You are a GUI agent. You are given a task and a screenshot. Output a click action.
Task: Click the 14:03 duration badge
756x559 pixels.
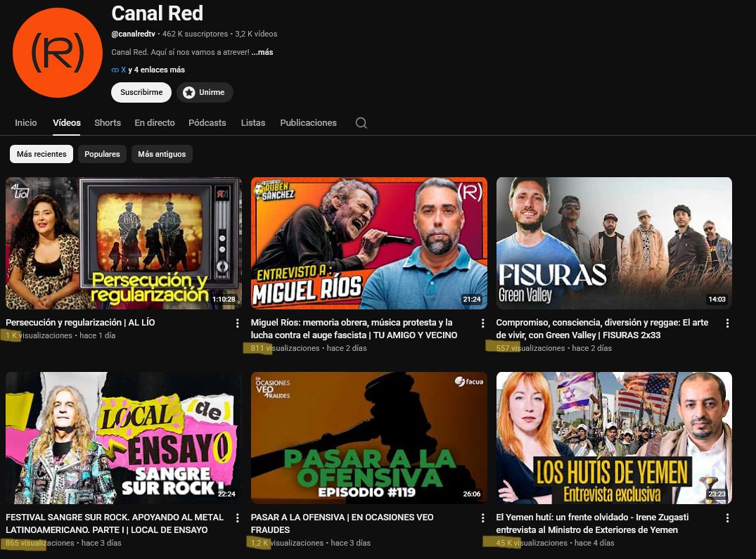click(x=717, y=300)
